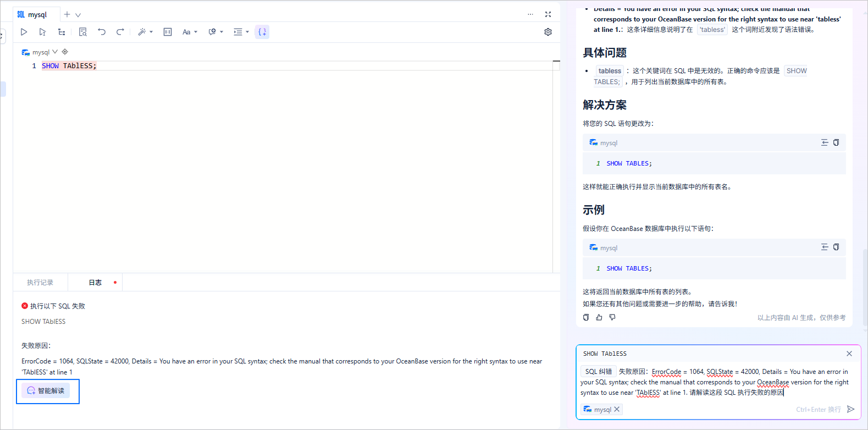Copy the first SHOW TABLES code block
Image resolution: width=868 pixels, height=430 pixels.
tap(836, 142)
